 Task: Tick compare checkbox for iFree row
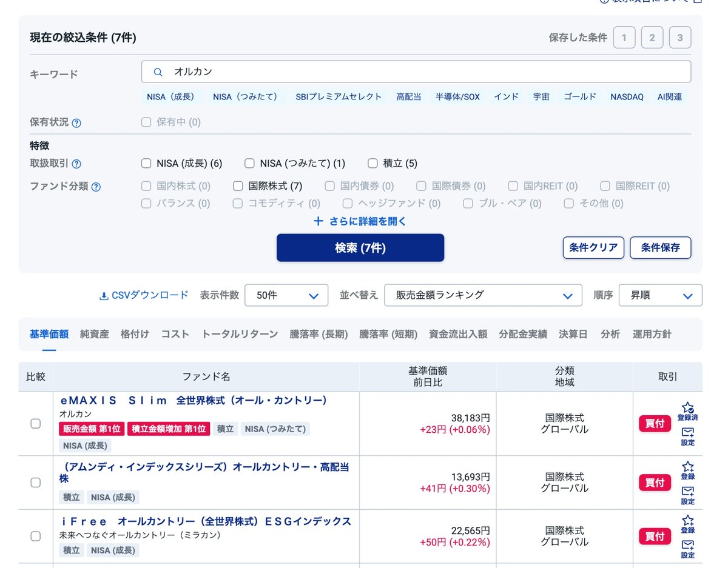36,536
